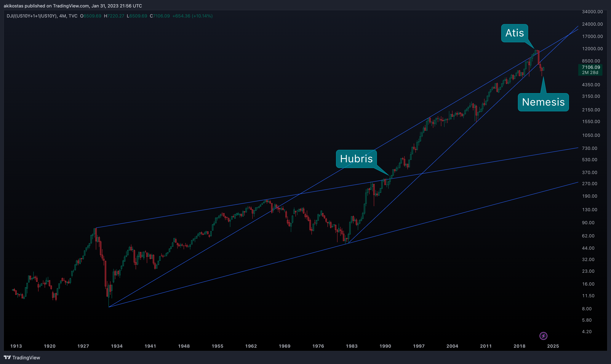Click the 730.00 price axis label
The image size is (611, 364).
tap(589, 148)
